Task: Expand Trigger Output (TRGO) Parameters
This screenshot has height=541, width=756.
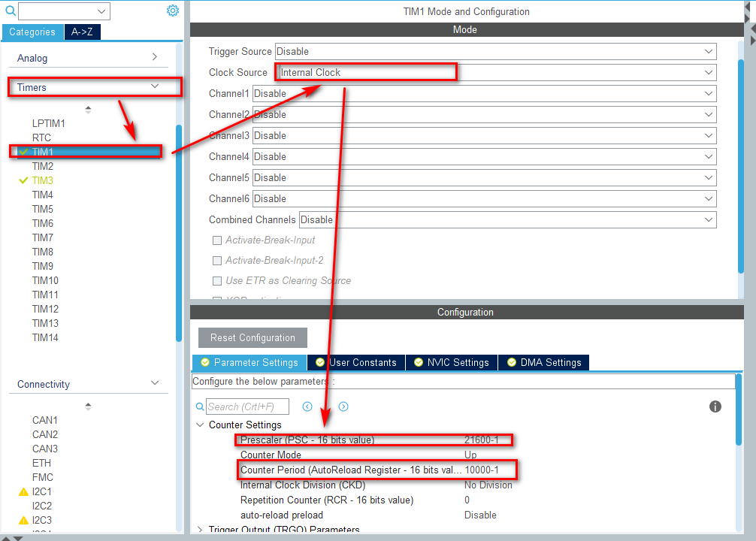Action: (x=200, y=529)
